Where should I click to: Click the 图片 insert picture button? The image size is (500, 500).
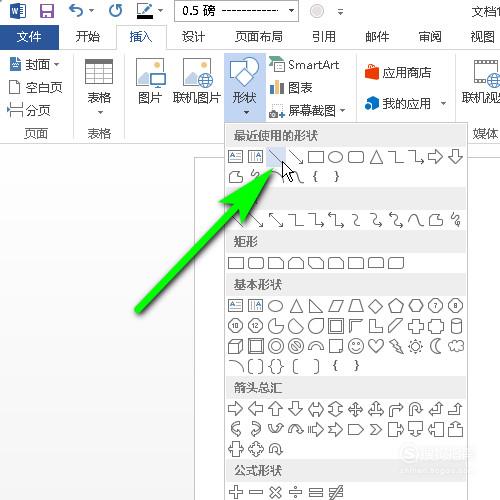pyautogui.click(x=150, y=81)
